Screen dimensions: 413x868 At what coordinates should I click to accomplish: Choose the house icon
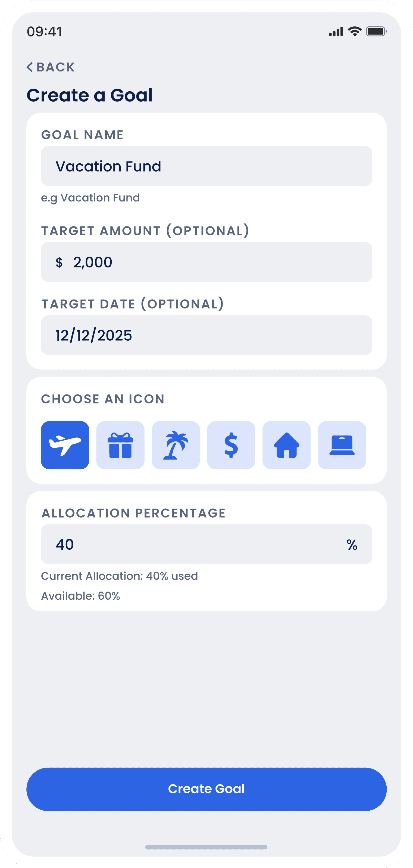point(287,445)
